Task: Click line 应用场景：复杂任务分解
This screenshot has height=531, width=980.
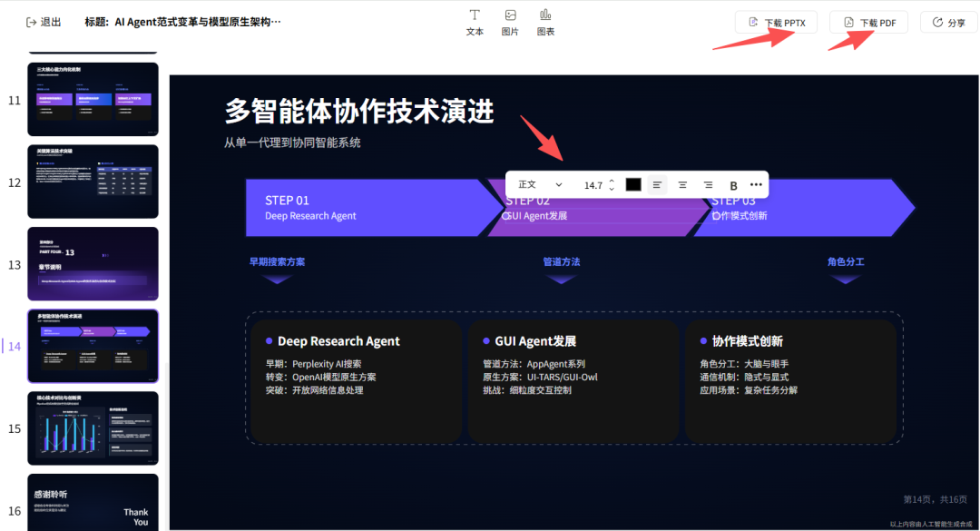Action: click(749, 390)
